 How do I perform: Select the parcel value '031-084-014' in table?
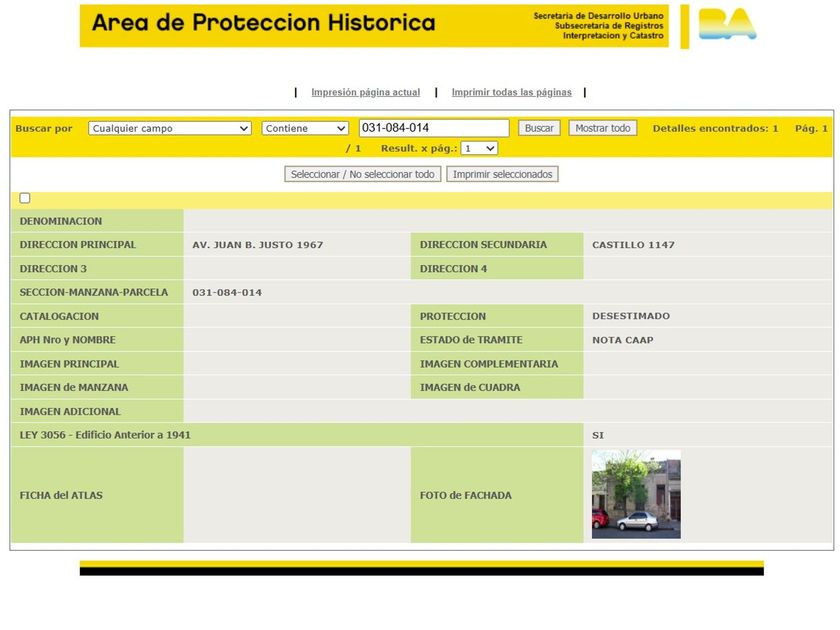tap(227, 292)
